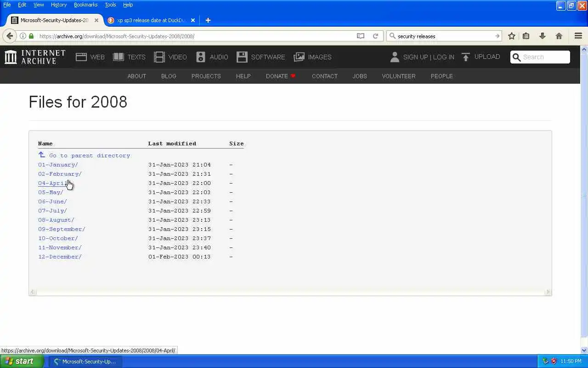Image resolution: width=588 pixels, height=368 pixels.
Task: Click the Archive search field
Action: 540,57
